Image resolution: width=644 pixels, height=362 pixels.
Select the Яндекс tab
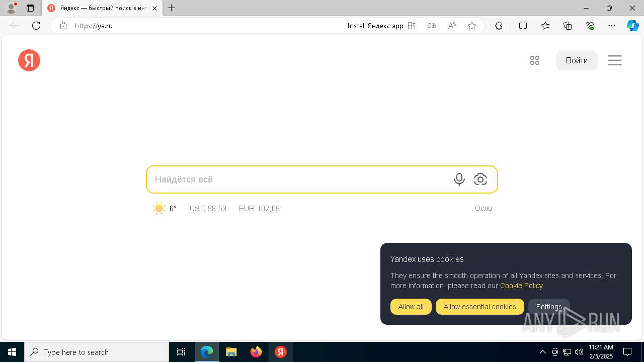pos(102,8)
